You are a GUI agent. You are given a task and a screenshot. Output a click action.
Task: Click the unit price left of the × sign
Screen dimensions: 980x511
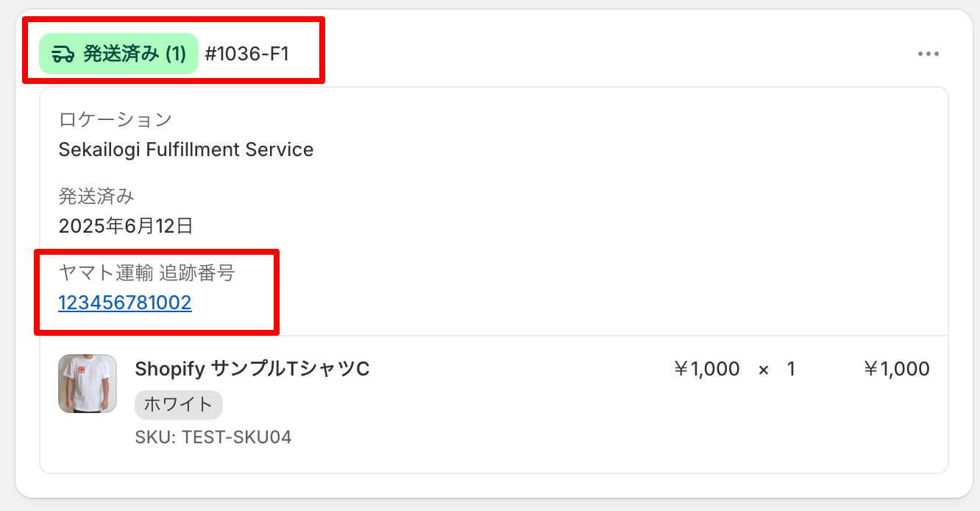click(706, 369)
